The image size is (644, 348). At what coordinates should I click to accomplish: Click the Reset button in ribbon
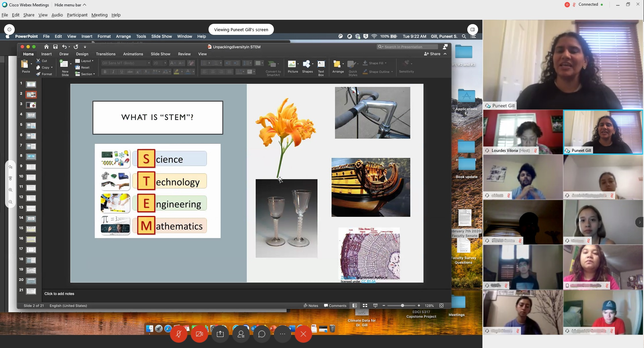point(82,67)
